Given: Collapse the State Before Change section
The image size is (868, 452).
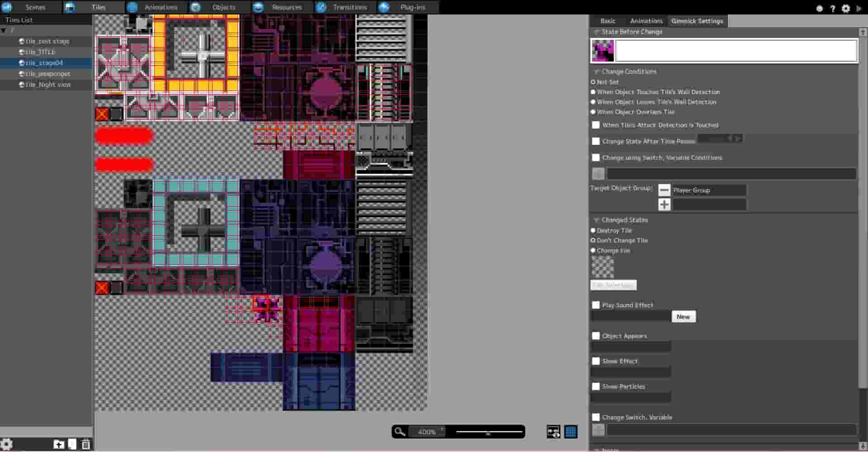Looking at the screenshot, I should [x=597, y=32].
